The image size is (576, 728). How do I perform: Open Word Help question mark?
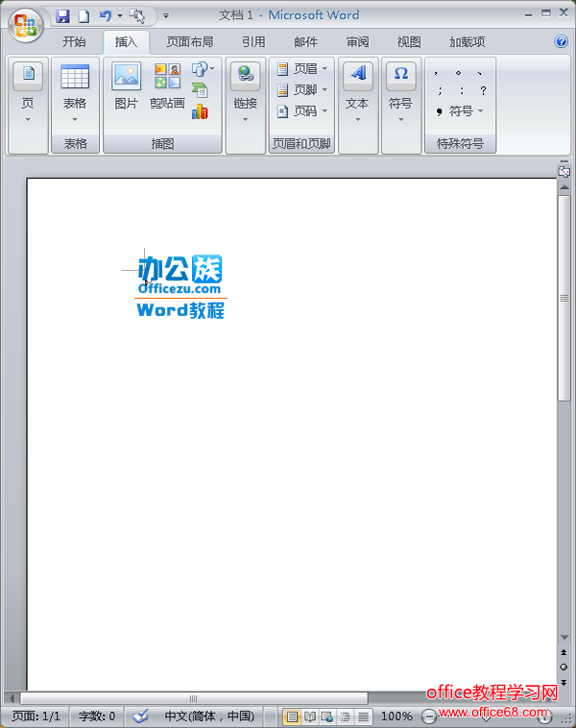(x=562, y=42)
